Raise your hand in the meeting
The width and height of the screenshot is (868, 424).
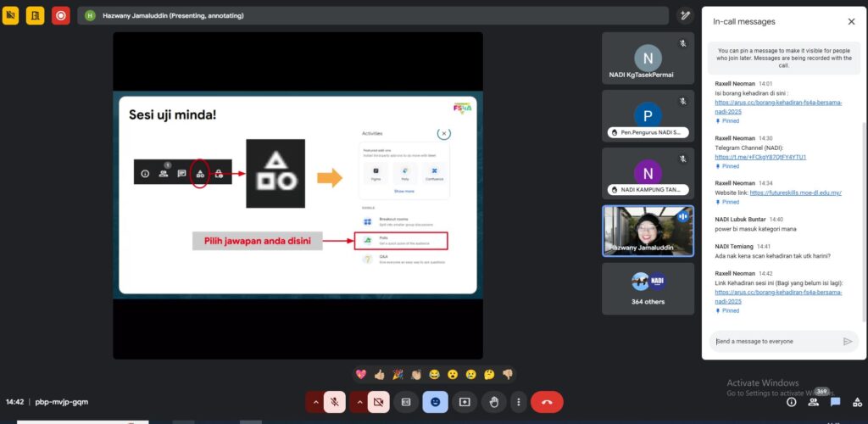494,402
